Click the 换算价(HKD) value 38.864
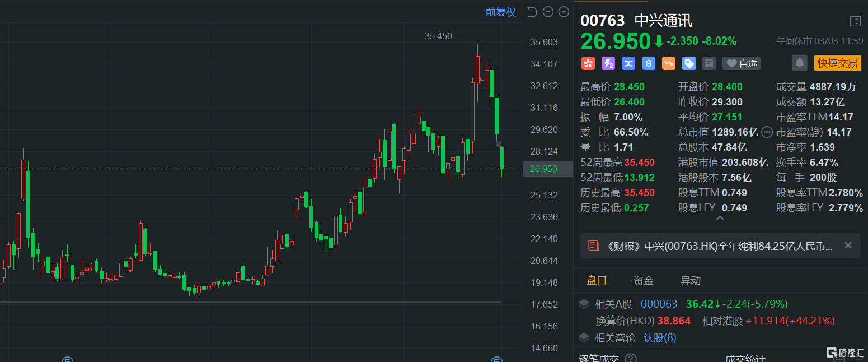 coord(674,321)
